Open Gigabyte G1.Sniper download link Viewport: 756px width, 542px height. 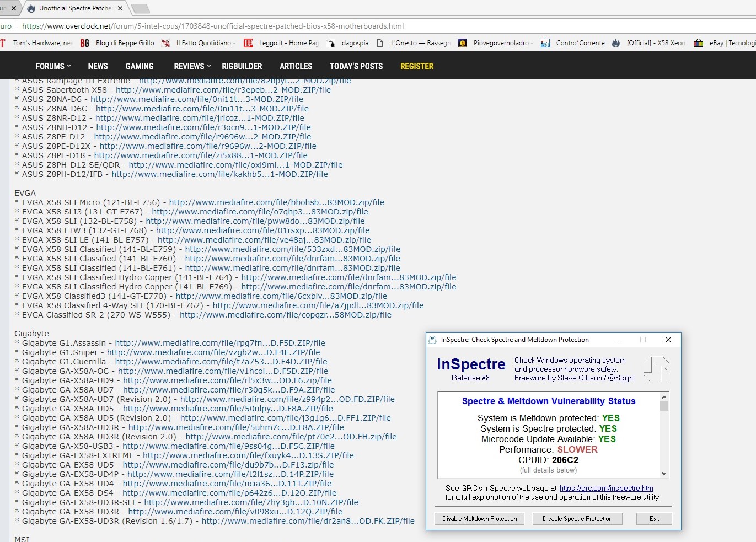click(213, 352)
